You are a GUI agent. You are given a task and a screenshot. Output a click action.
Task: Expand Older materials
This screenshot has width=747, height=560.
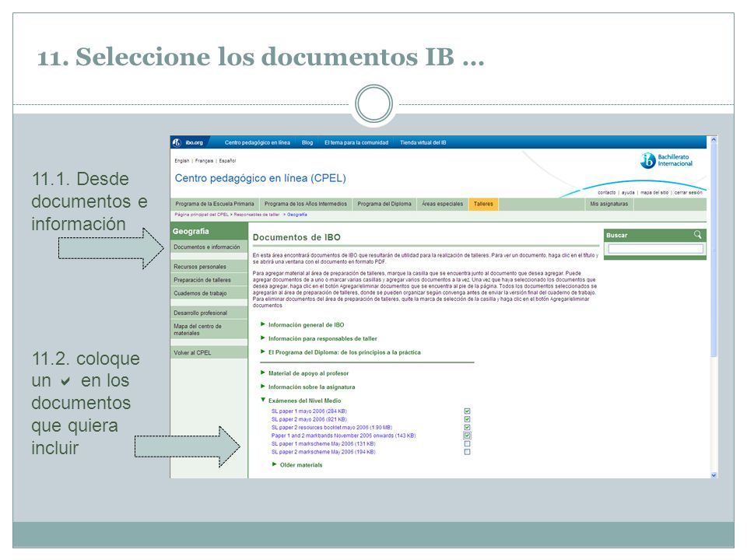(275, 464)
